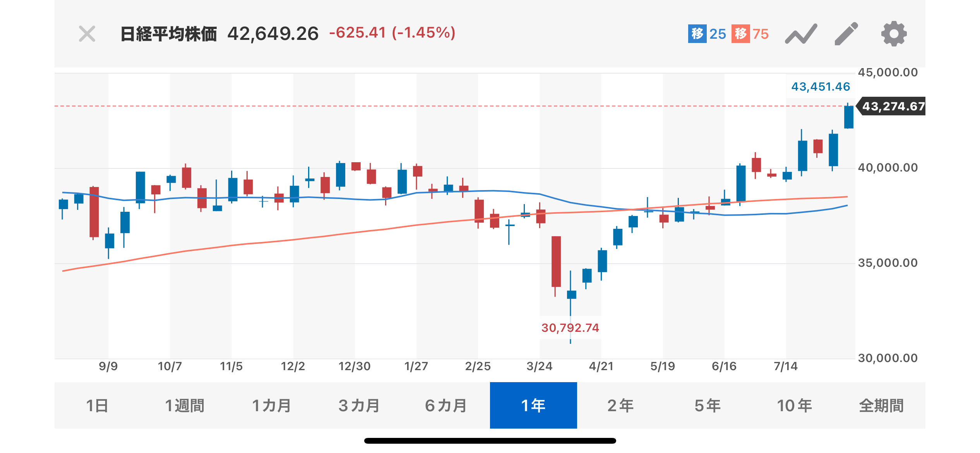Open chart settings gear icon
Image resolution: width=980 pixels, height=453 pixels.
(x=894, y=34)
